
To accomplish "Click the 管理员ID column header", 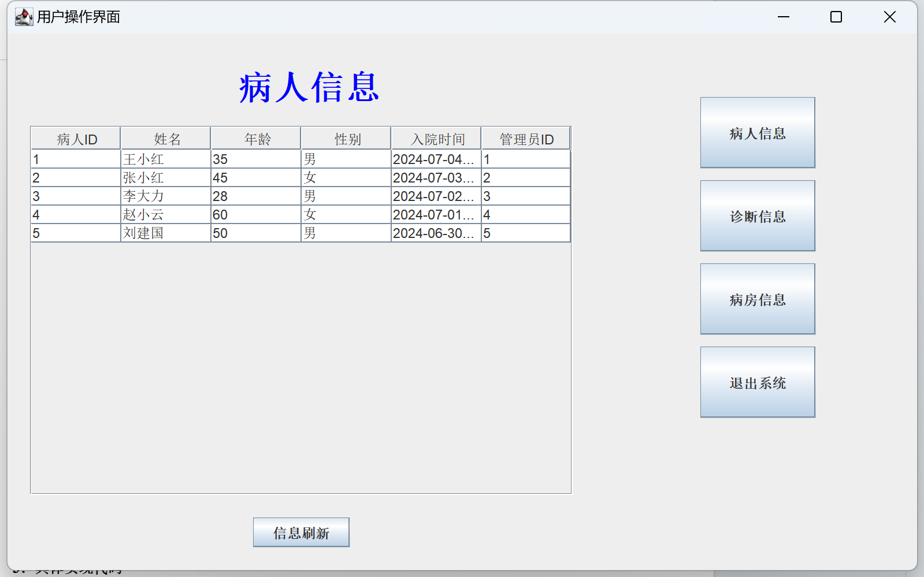I will click(526, 139).
